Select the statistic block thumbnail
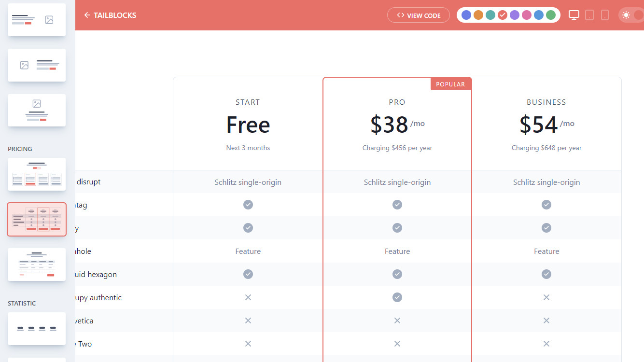Viewport: 644px width, 362px height. 37,329
